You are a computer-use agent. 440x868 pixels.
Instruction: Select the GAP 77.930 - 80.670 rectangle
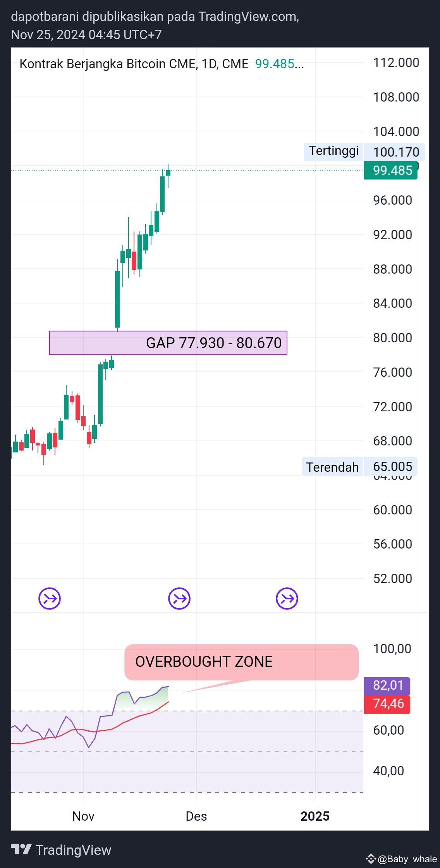point(168,343)
